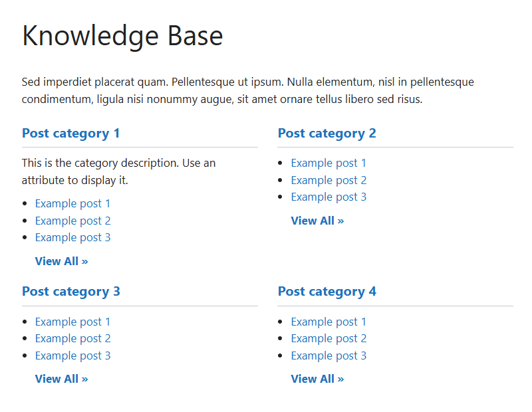Open Example post 2 under Post category 4

click(329, 338)
